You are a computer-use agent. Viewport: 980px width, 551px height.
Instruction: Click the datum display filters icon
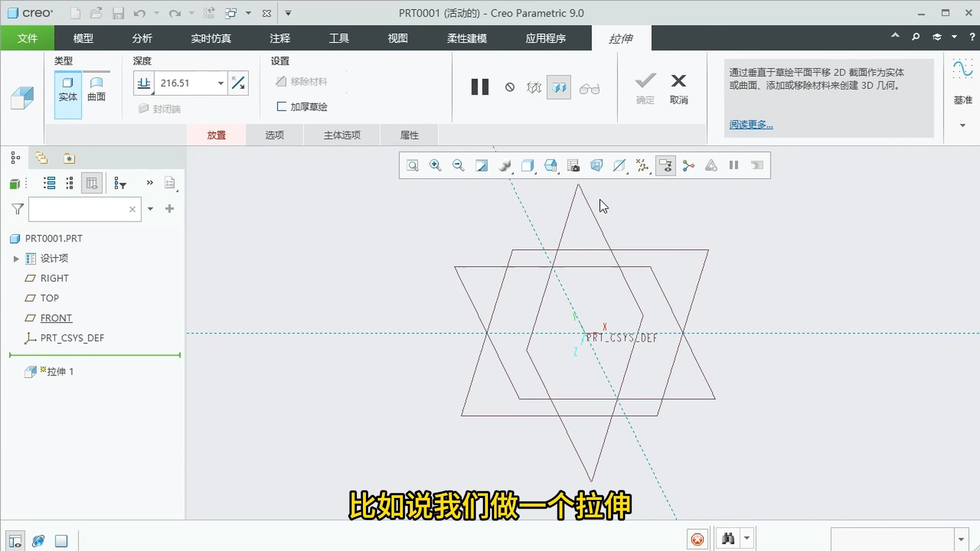(x=642, y=165)
